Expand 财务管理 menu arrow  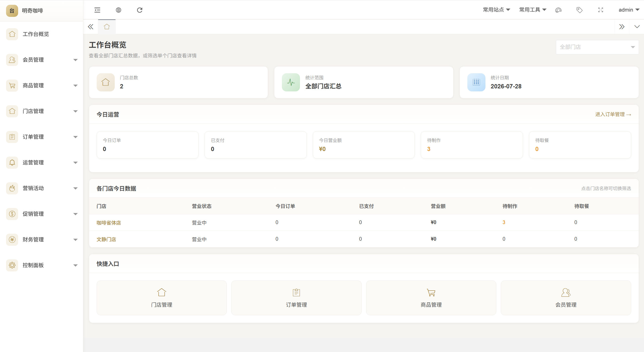[75, 240]
